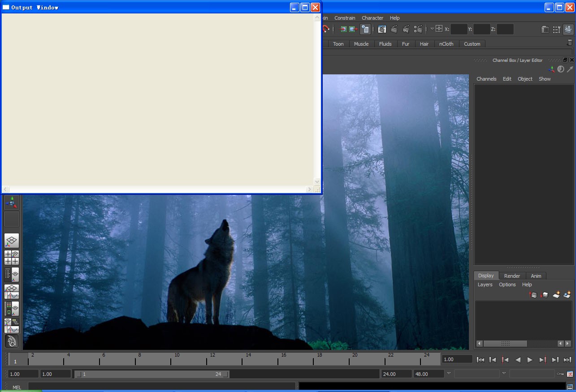Click the MEL command line input
Screen dimensions: 576x392
point(161,386)
